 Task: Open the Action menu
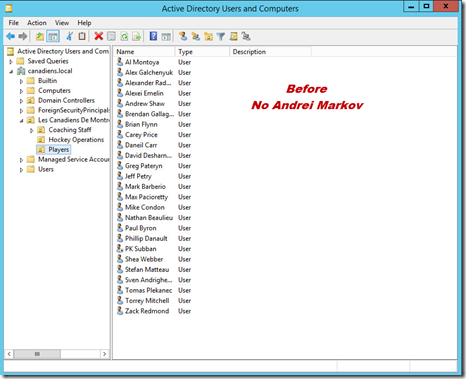(x=37, y=23)
